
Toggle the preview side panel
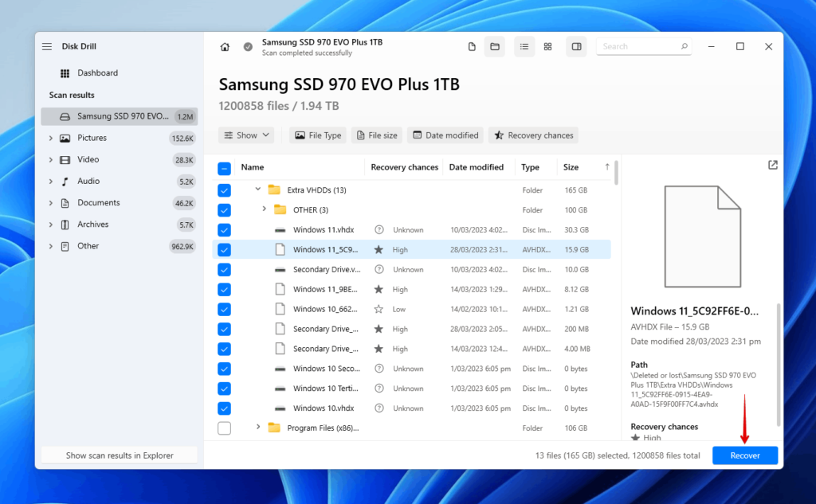click(x=576, y=46)
